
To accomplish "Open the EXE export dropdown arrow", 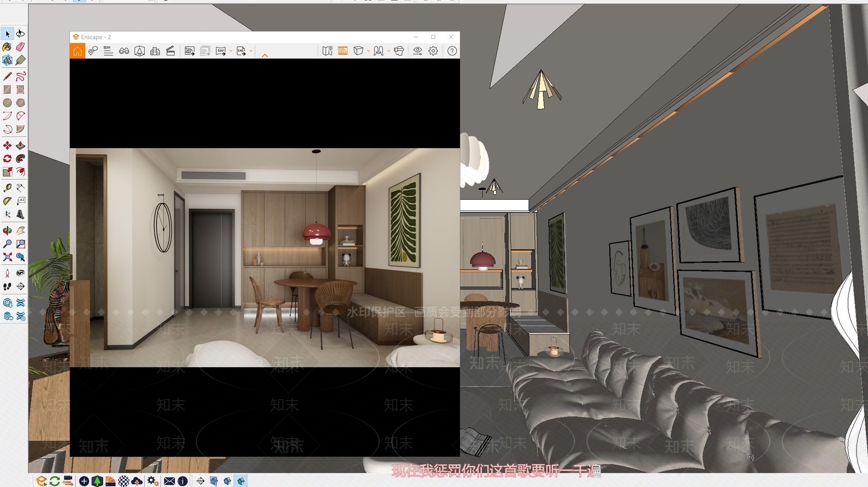I will tap(251, 51).
